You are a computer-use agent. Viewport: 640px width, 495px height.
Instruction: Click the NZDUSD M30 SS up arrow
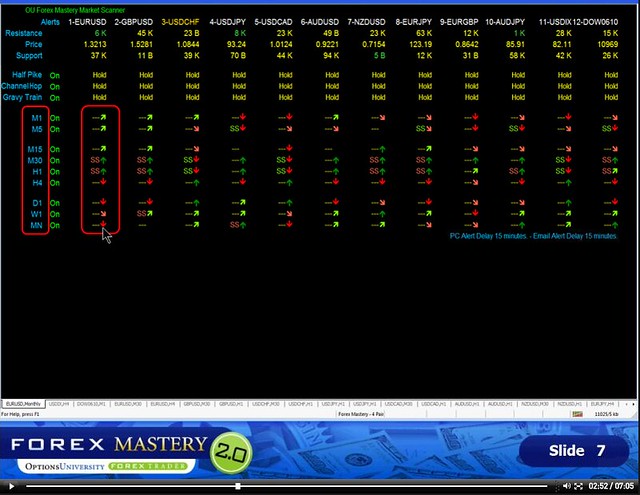378,160
